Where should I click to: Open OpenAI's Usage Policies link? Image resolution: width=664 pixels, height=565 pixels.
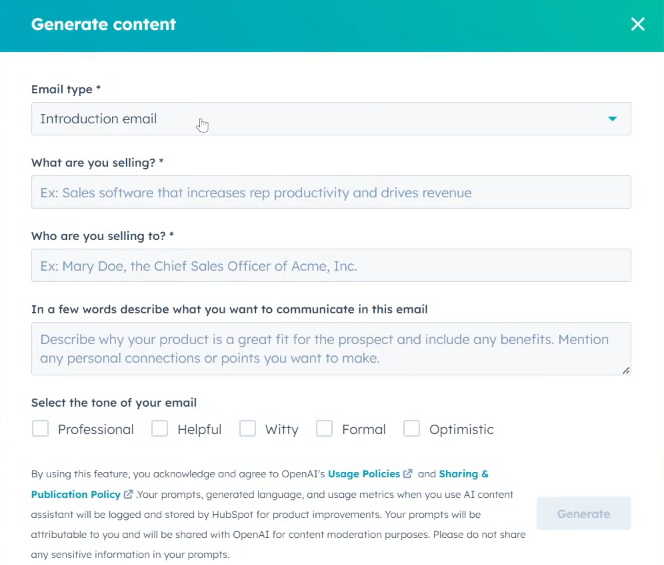click(x=364, y=474)
